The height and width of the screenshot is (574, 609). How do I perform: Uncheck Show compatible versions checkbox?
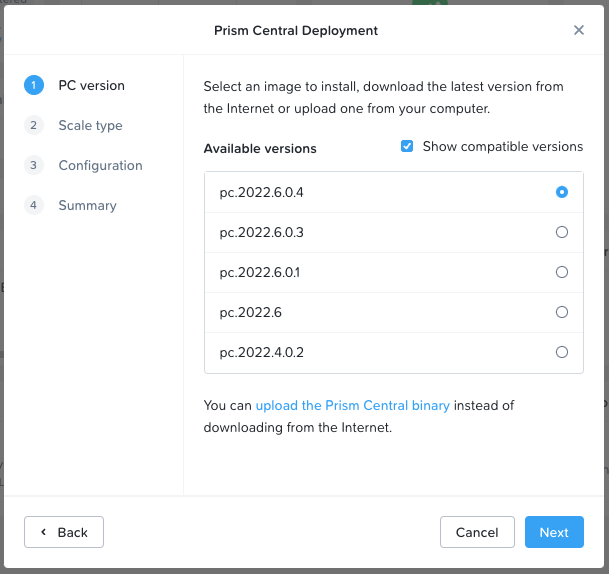407,147
